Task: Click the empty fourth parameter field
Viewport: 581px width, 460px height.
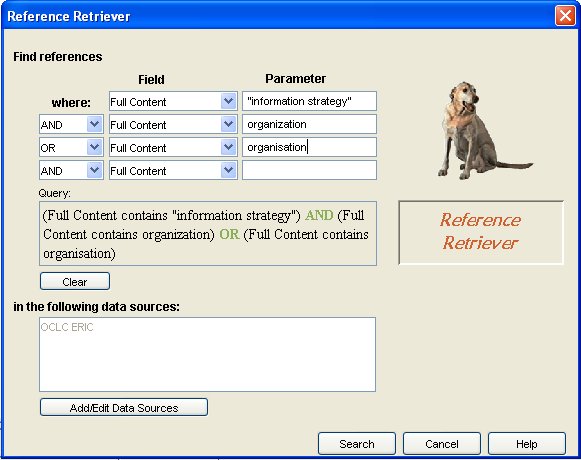Action: click(x=309, y=170)
